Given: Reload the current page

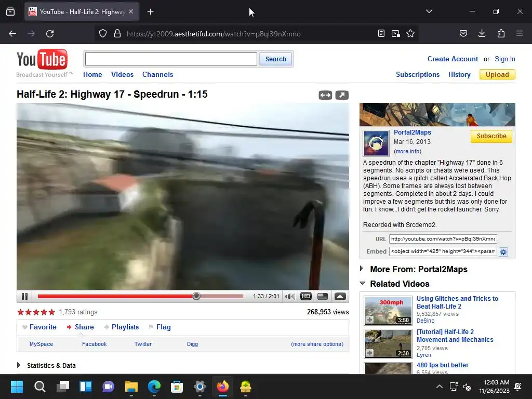Looking at the screenshot, I should click(50, 34).
